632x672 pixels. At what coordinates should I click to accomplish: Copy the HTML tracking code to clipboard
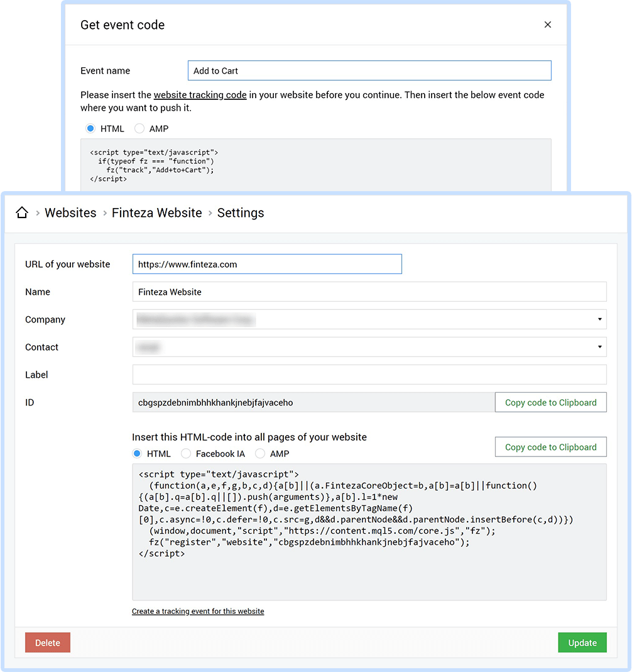551,447
